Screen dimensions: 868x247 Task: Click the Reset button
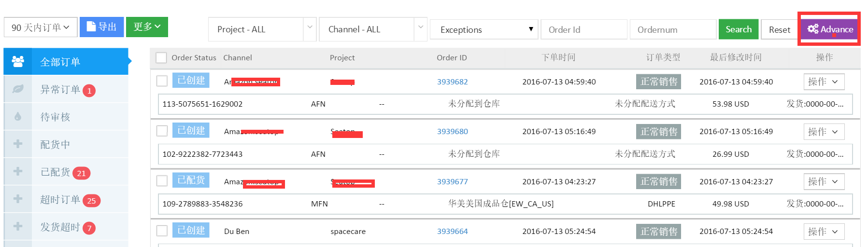click(x=780, y=29)
